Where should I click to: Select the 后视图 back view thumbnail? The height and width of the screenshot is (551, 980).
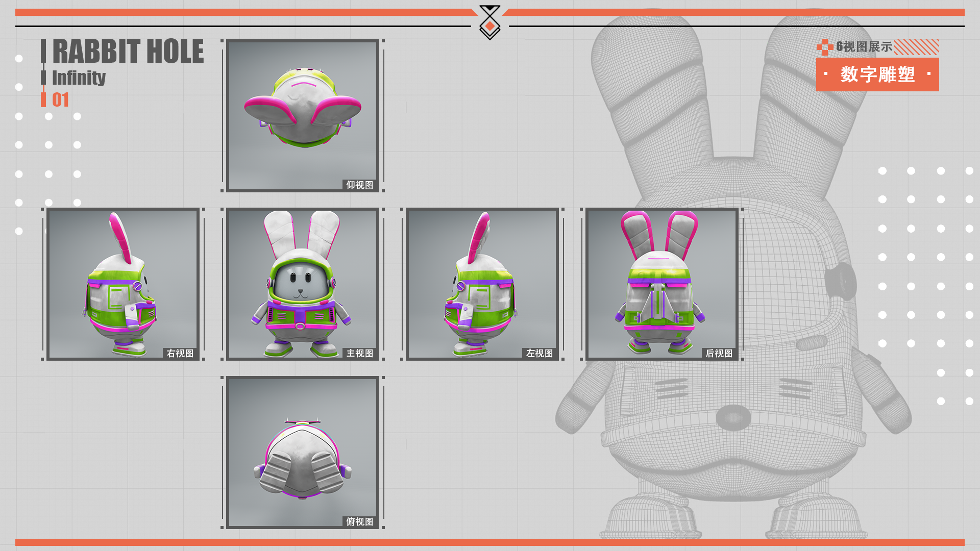662,284
